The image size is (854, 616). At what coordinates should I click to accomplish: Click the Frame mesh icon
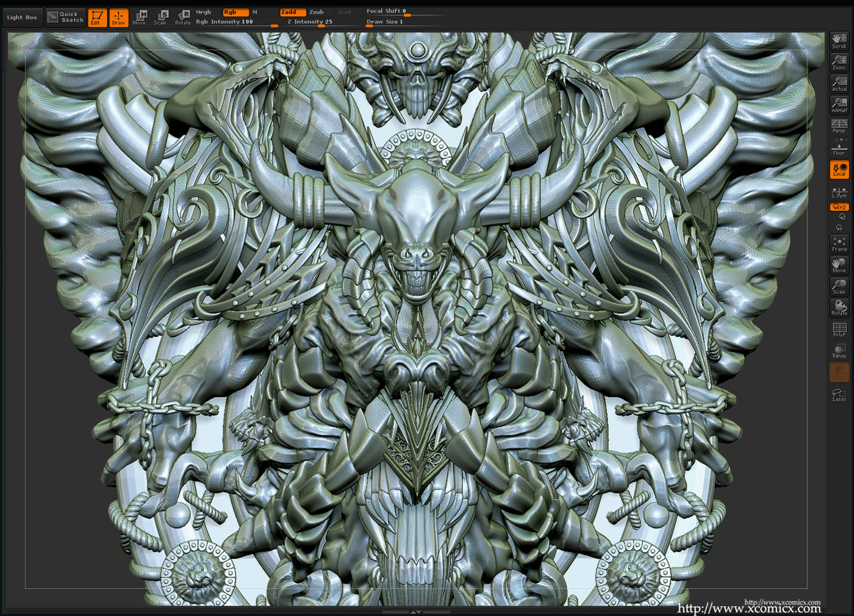(x=839, y=244)
